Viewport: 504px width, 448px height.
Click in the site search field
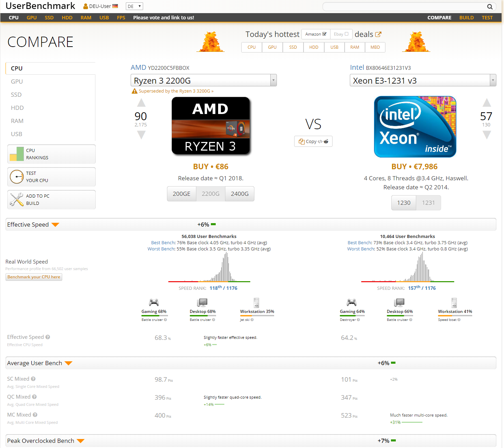click(x=404, y=7)
